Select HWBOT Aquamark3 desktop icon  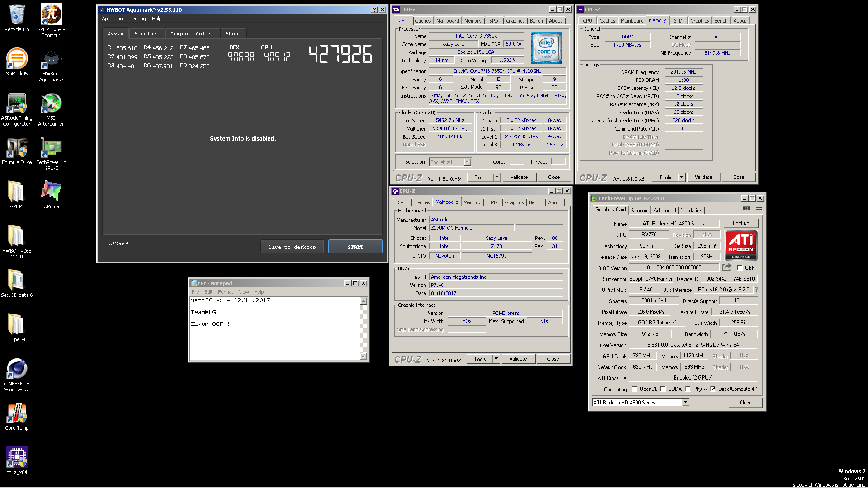51,66
